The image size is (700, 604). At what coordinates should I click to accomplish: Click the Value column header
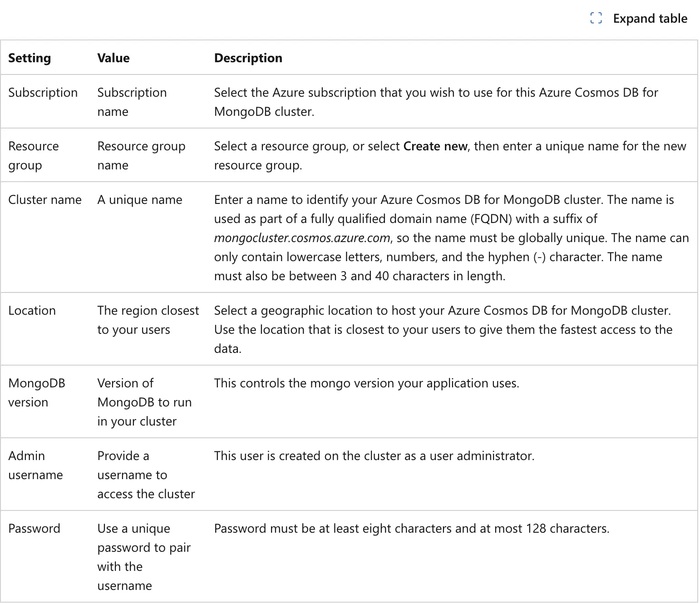click(x=113, y=58)
